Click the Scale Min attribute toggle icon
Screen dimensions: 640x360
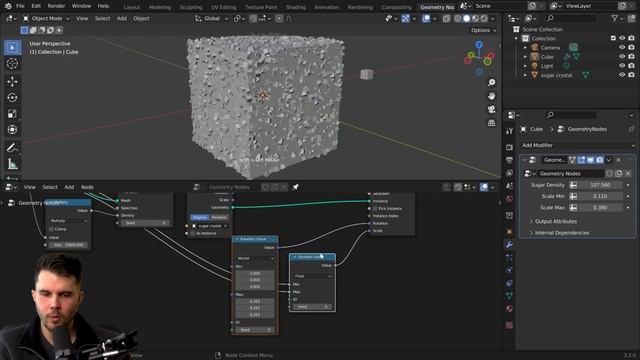[x=573, y=196]
